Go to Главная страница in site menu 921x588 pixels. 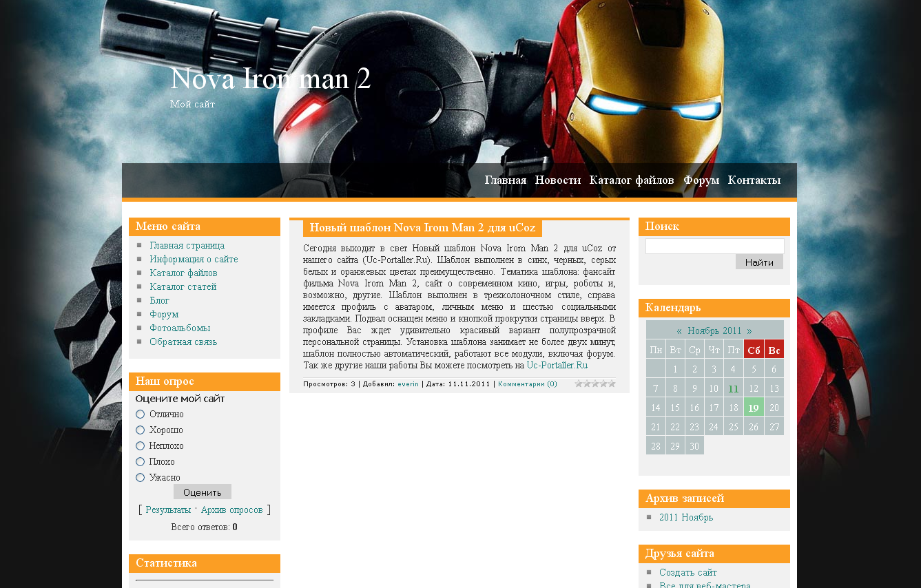(187, 246)
